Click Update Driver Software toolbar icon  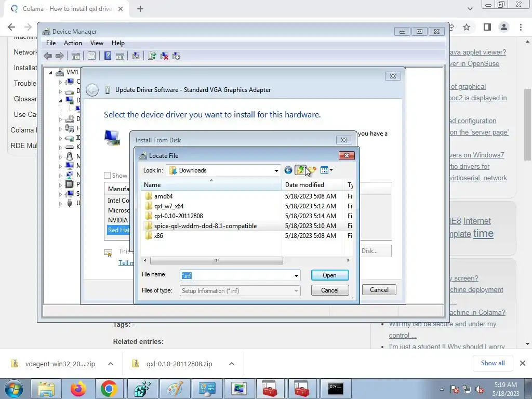pyautogui.click(x=152, y=56)
